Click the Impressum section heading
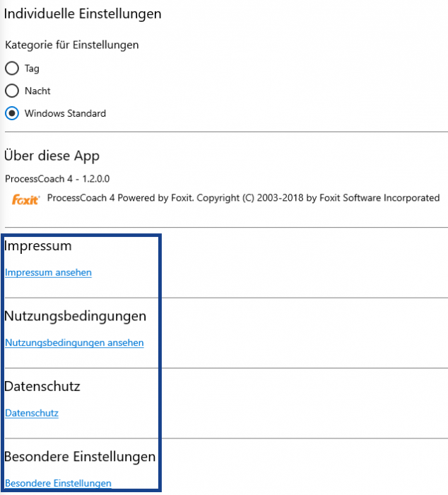Screen dimensions: 448x495 coord(38,246)
